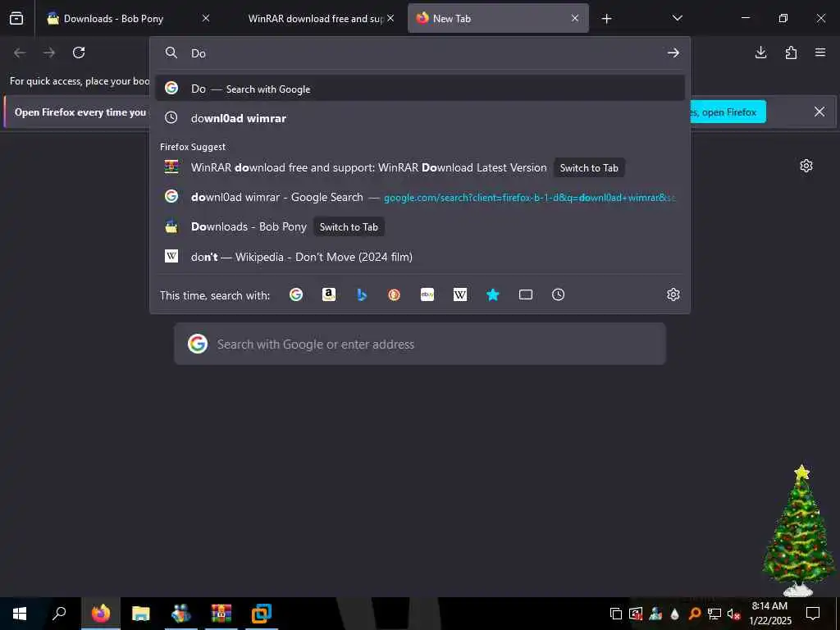Viewport: 840px width, 630px height.
Task: Open WinRAR from the taskbar
Action: pos(221,614)
